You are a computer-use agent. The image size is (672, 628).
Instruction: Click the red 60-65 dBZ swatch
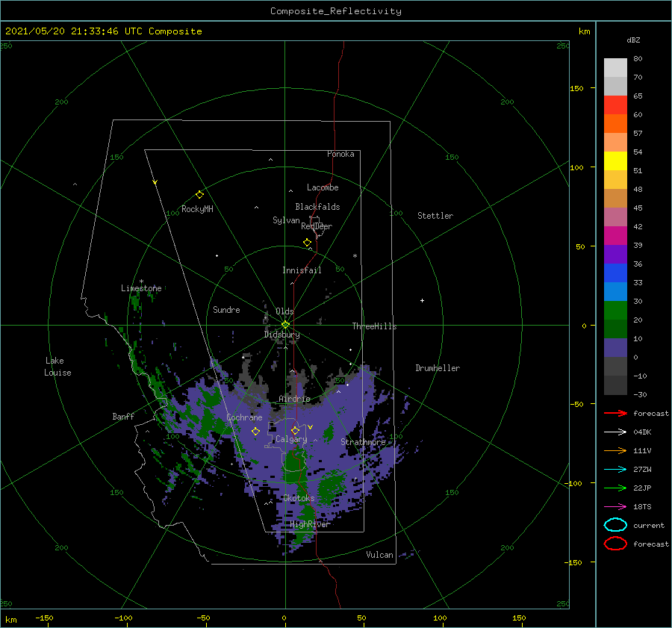tap(615, 105)
